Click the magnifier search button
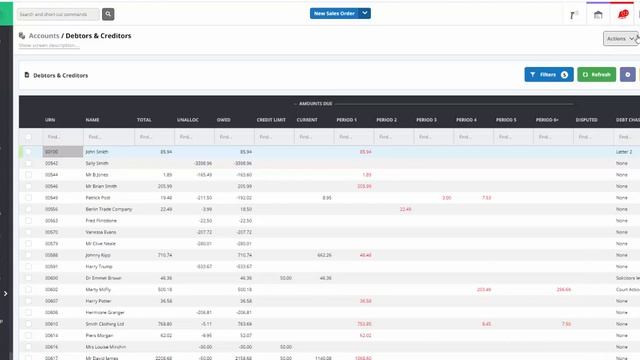This screenshot has height=360, width=640. (108, 14)
